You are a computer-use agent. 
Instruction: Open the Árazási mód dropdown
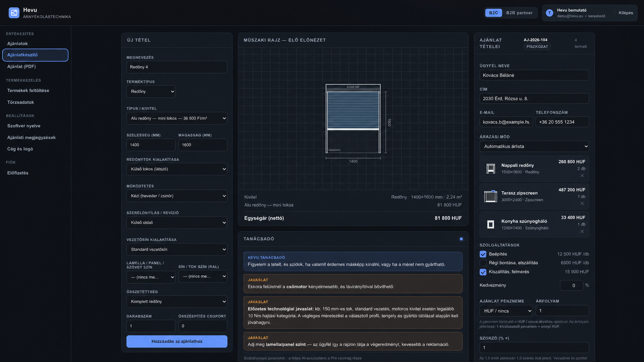[x=534, y=146]
